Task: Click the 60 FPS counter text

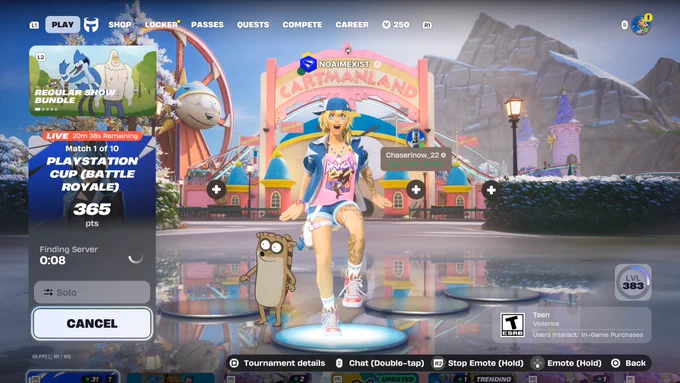Action: point(52,357)
